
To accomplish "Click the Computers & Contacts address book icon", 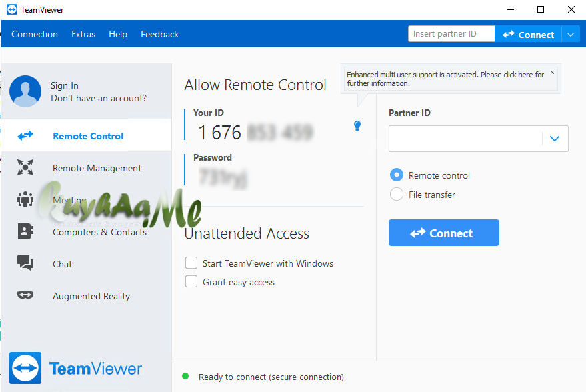I will coord(25,231).
